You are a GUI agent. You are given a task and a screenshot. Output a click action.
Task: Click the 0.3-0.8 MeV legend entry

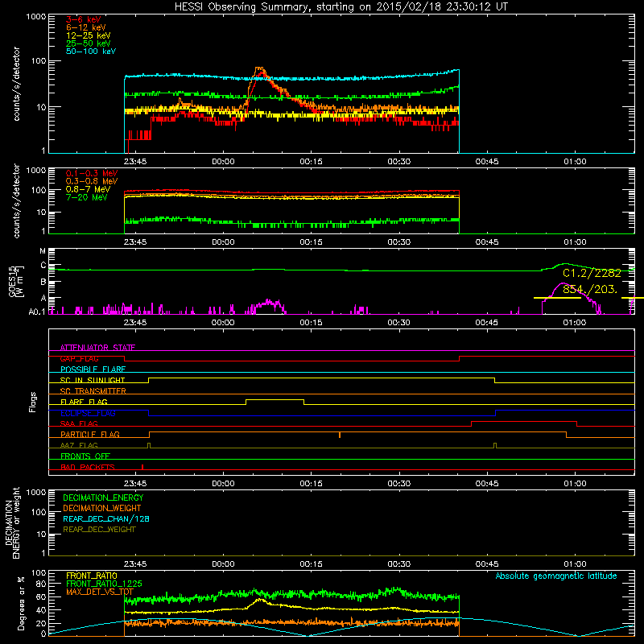click(x=92, y=181)
